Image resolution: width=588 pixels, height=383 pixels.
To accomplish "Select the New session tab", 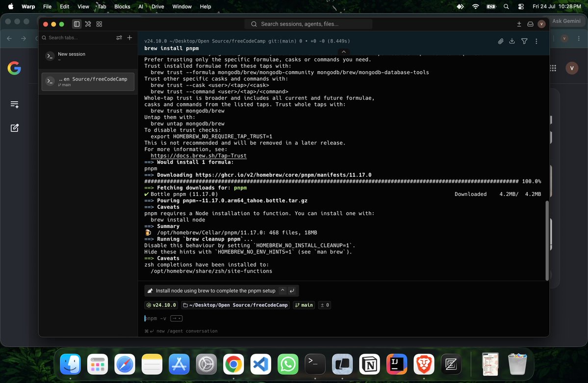I will (x=88, y=56).
